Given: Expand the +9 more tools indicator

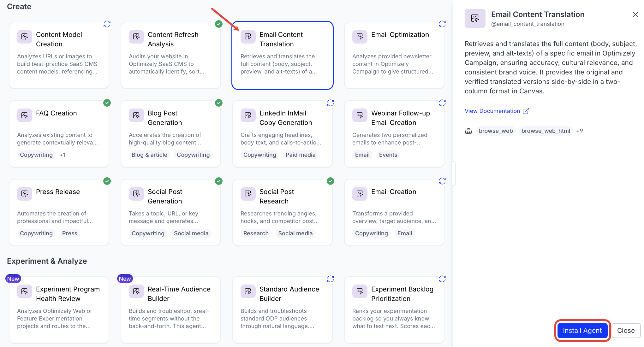Looking at the screenshot, I should (579, 131).
